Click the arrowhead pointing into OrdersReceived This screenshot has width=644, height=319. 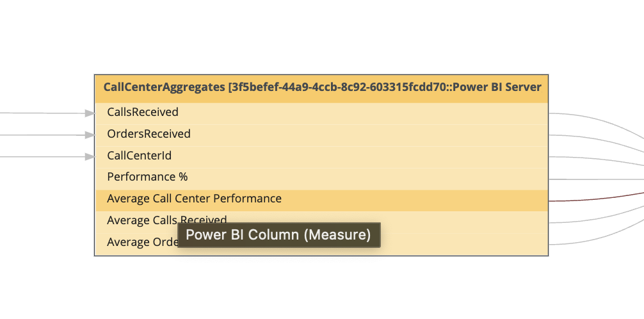pos(90,135)
